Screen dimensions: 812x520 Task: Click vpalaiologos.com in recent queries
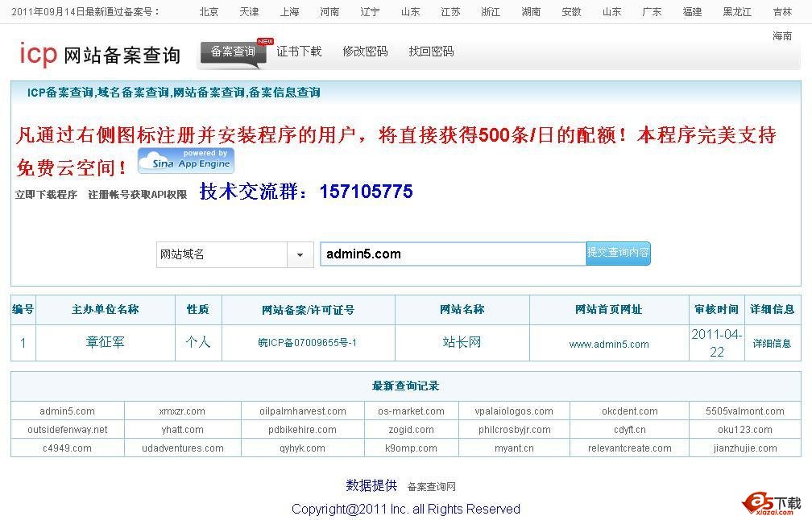click(514, 411)
